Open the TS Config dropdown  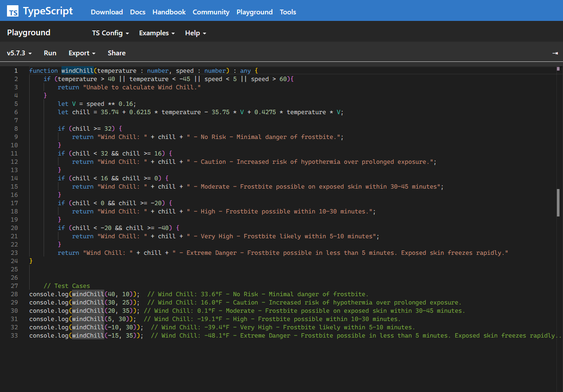(x=110, y=33)
